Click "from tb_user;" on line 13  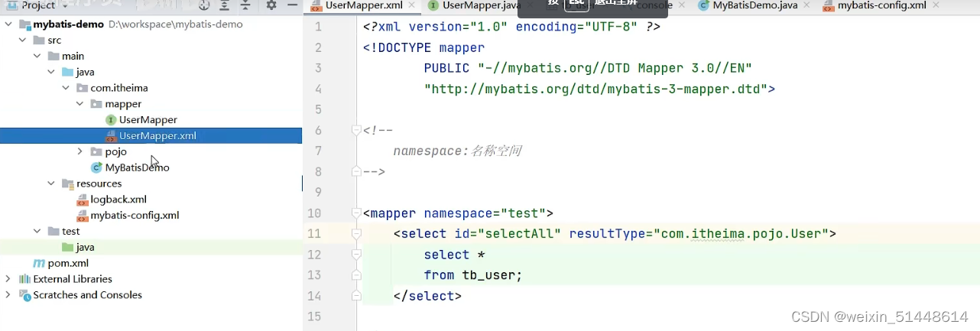coord(473,275)
